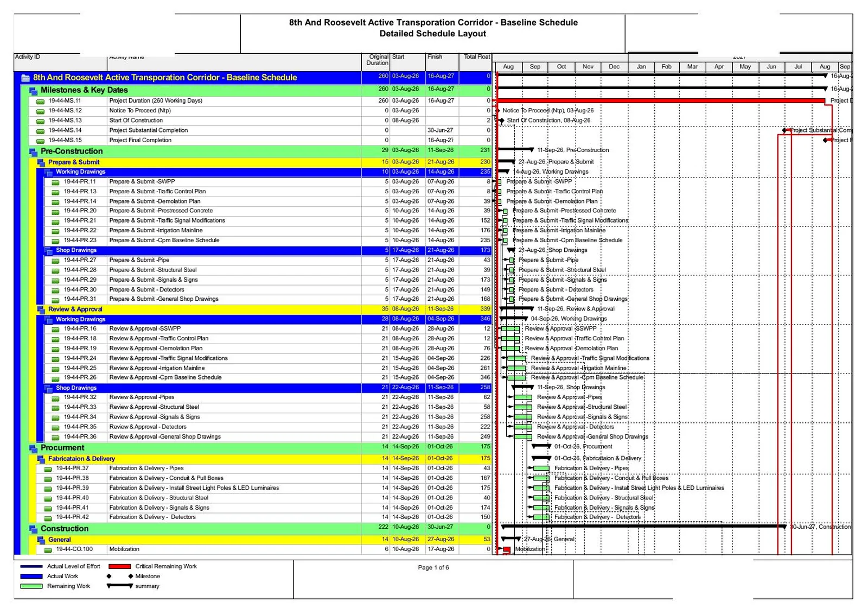Click the activity icon for 19-44-MS.15
The image size is (868, 614).
pos(40,141)
